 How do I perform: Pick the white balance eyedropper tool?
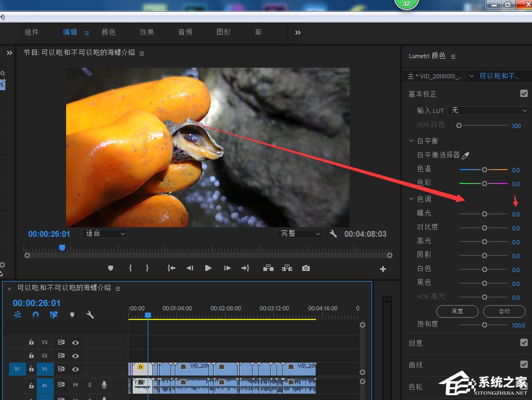[x=465, y=155]
